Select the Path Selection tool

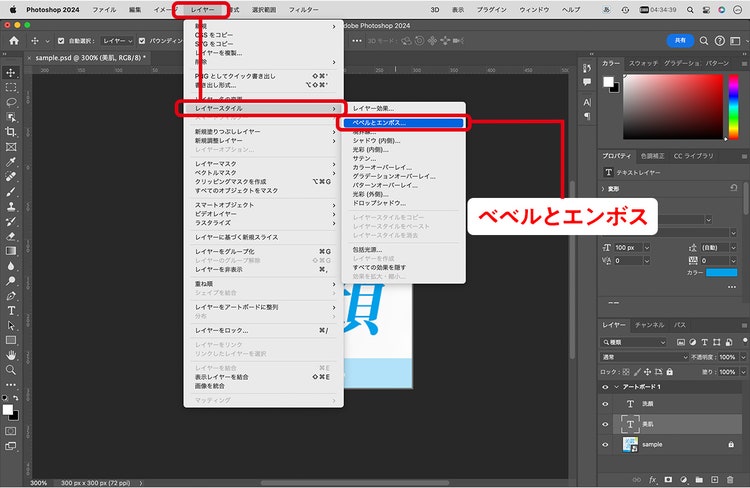click(x=11, y=325)
